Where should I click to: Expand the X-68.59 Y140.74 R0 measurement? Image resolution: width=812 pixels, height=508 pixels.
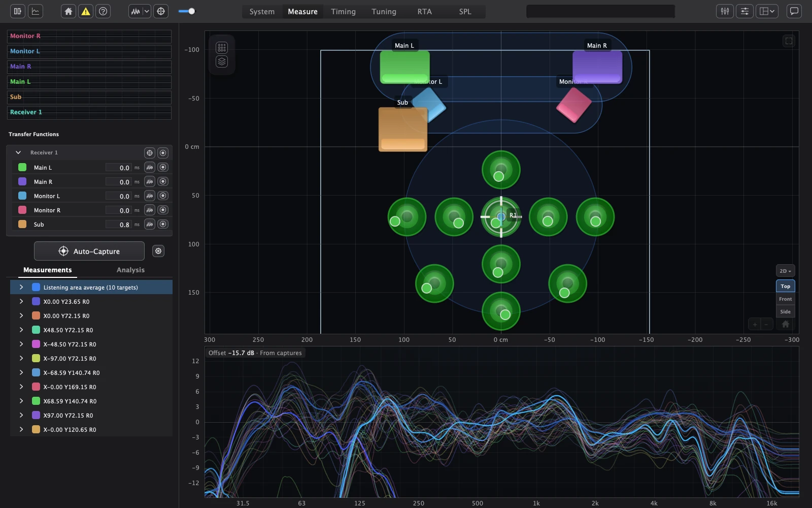[21, 372]
